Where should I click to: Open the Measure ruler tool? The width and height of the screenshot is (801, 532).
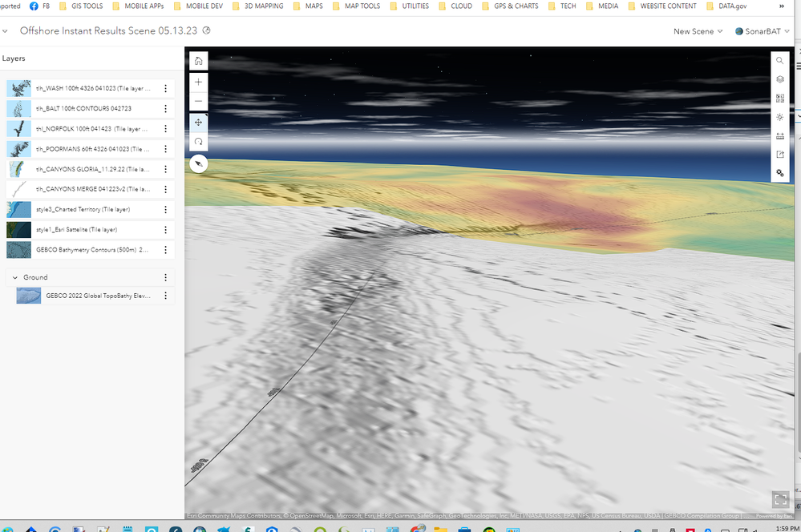click(780, 135)
